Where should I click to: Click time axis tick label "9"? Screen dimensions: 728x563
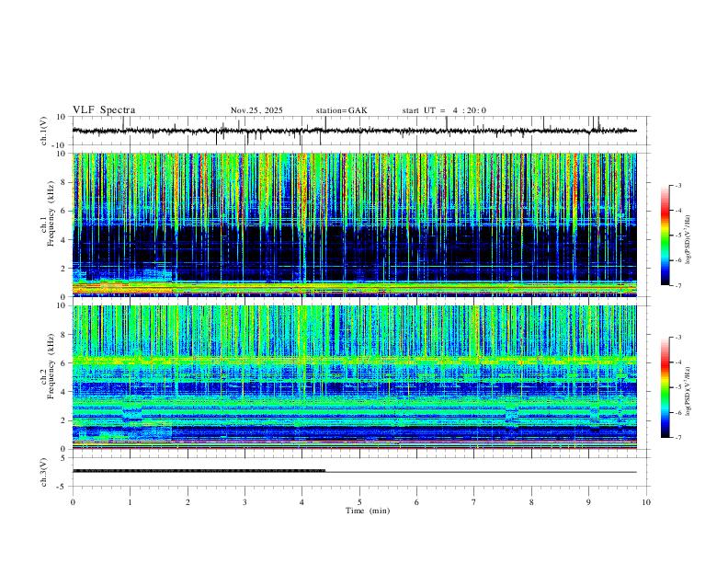tap(588, 502)
